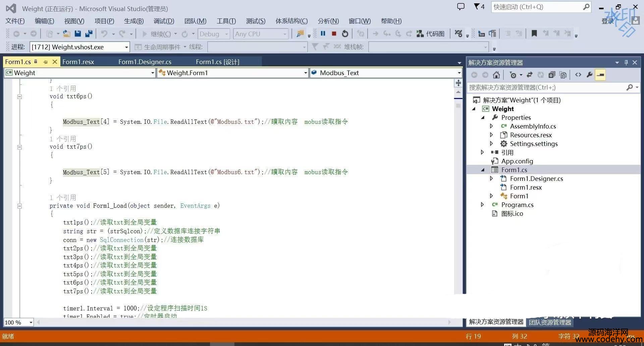The width and height of the screenshot is (644, 346).
Task: Toggle auto-hide pin on Solution Explorer panel
Action: coord(626,62)
